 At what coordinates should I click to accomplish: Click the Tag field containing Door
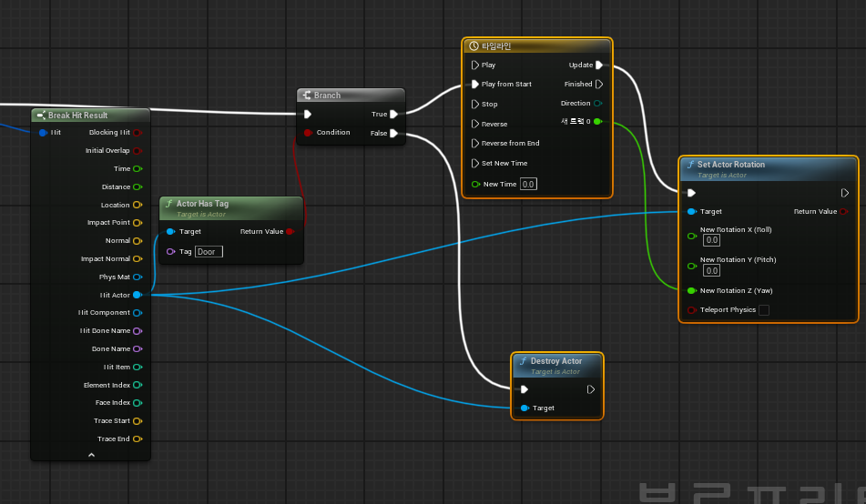(209, 252)
